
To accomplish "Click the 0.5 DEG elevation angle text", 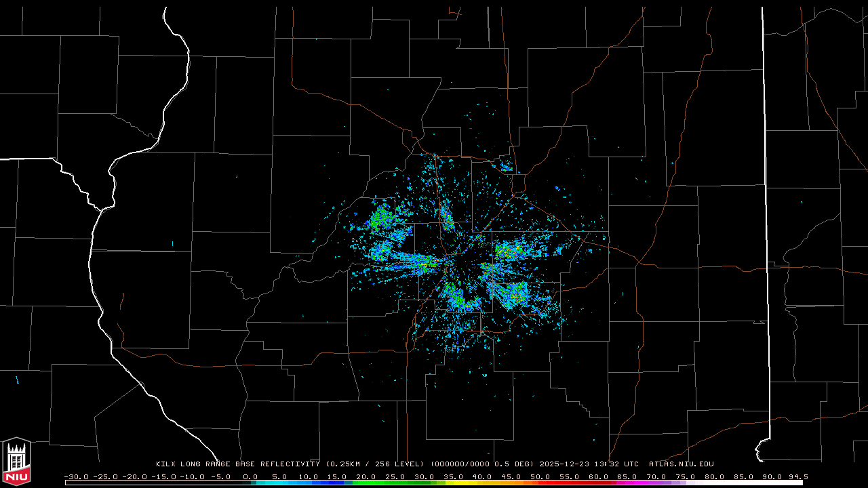I will [515, 464].
